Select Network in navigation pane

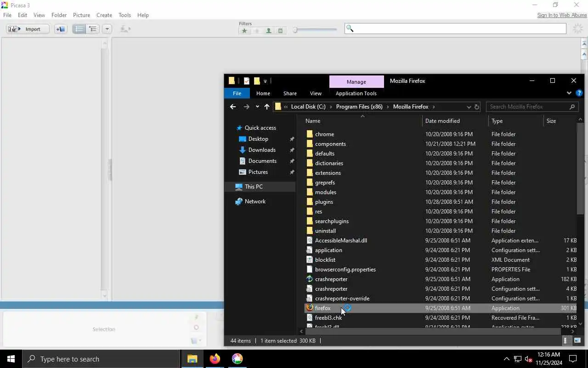pyautogui.click(x=255, y=201)
